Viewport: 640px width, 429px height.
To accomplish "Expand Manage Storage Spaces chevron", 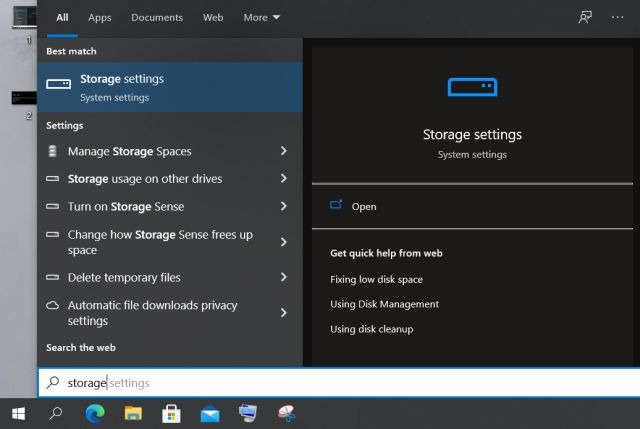I will 284,151.
